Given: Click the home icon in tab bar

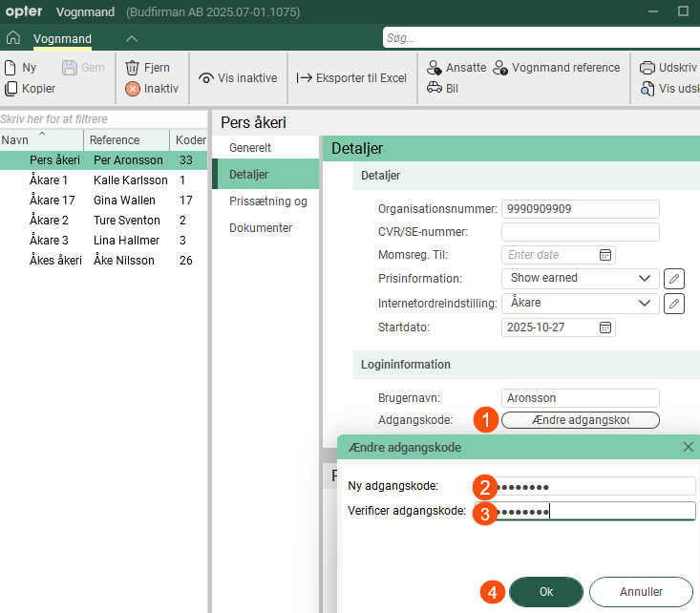Looking at the screenshot, I should [x=13, y=39].
